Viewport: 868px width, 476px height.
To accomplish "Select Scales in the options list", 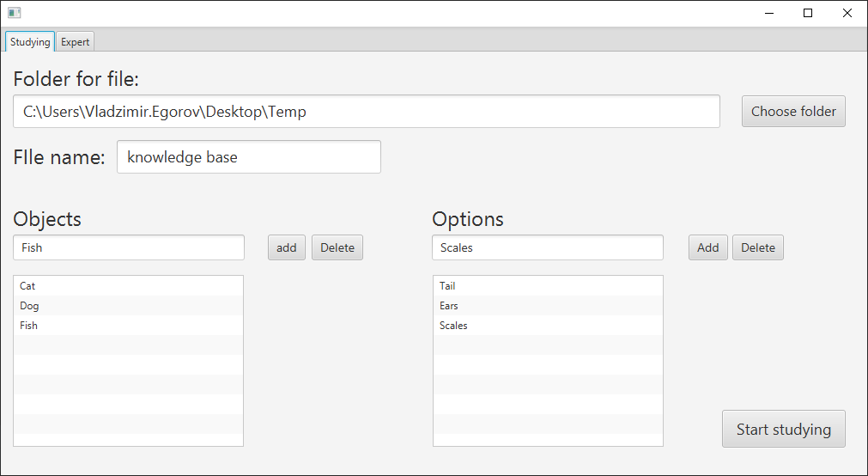I will click(548, 326).
